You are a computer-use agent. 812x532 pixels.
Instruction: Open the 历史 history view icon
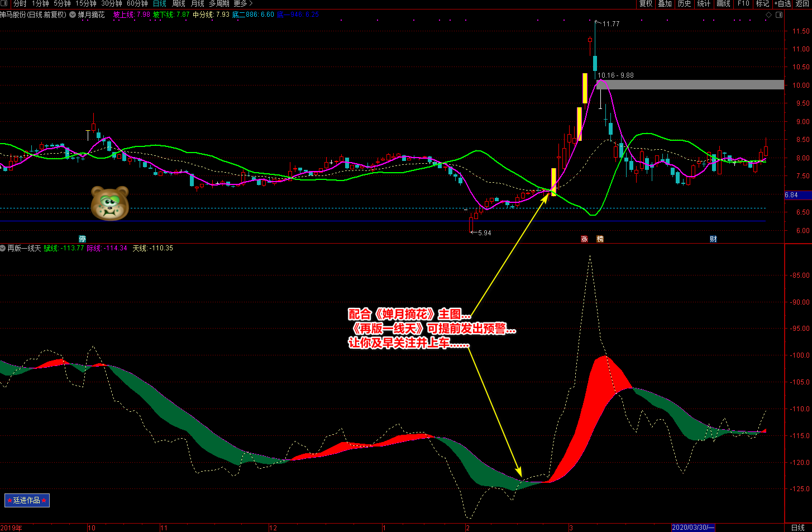(x=685, y=4)
